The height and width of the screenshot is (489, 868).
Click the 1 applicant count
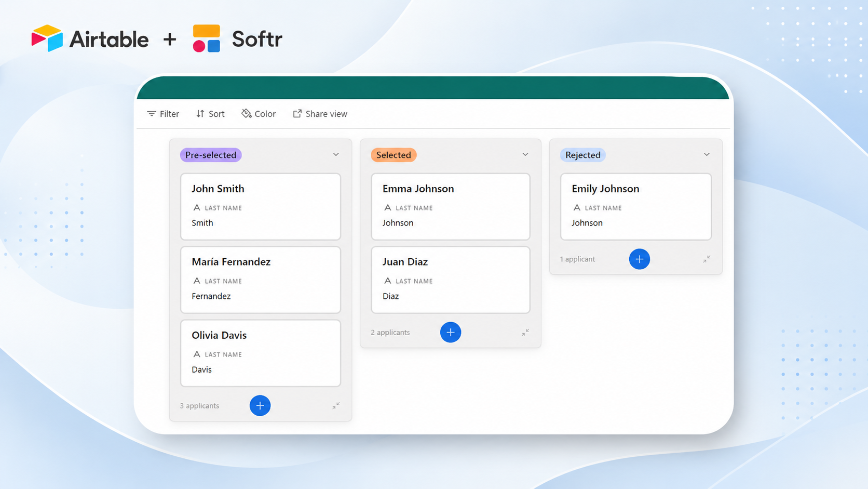tap(577, 259)
